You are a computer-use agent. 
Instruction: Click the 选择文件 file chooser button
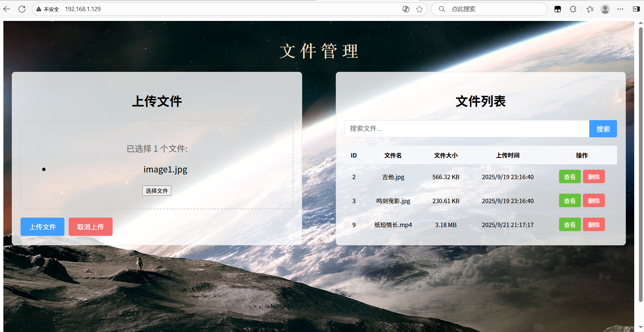[157, 191]
